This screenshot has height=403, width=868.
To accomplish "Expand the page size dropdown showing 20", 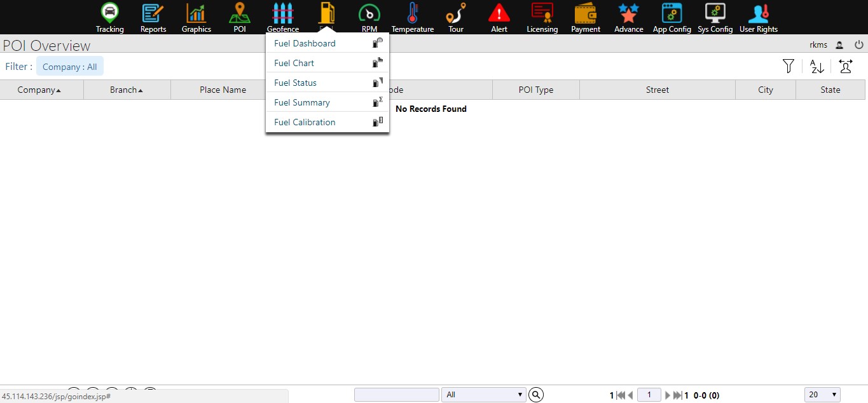I will (x=822, y=395).
